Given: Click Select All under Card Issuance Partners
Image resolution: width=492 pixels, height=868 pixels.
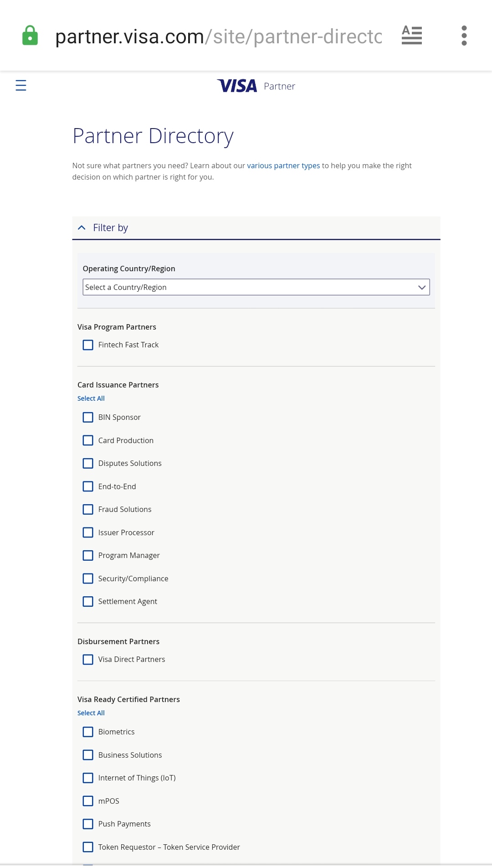Looking at the screenshot, I should click(91, 398).
